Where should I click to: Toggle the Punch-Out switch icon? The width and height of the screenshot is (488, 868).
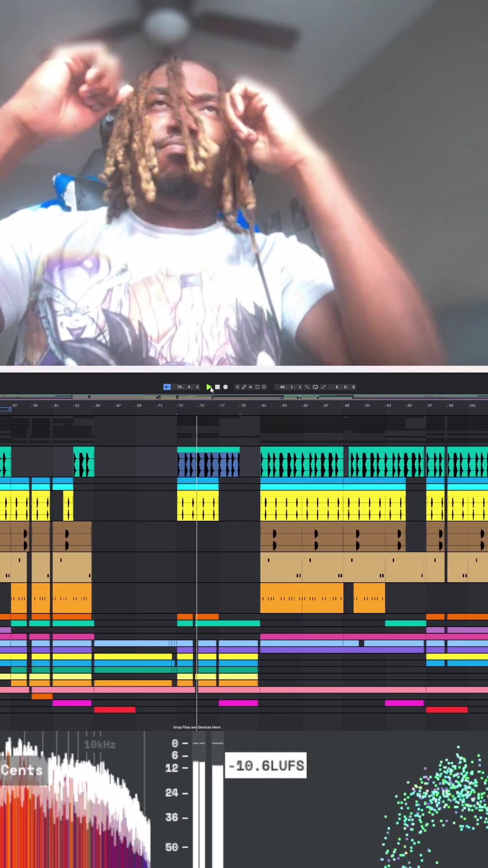[324, 387]
